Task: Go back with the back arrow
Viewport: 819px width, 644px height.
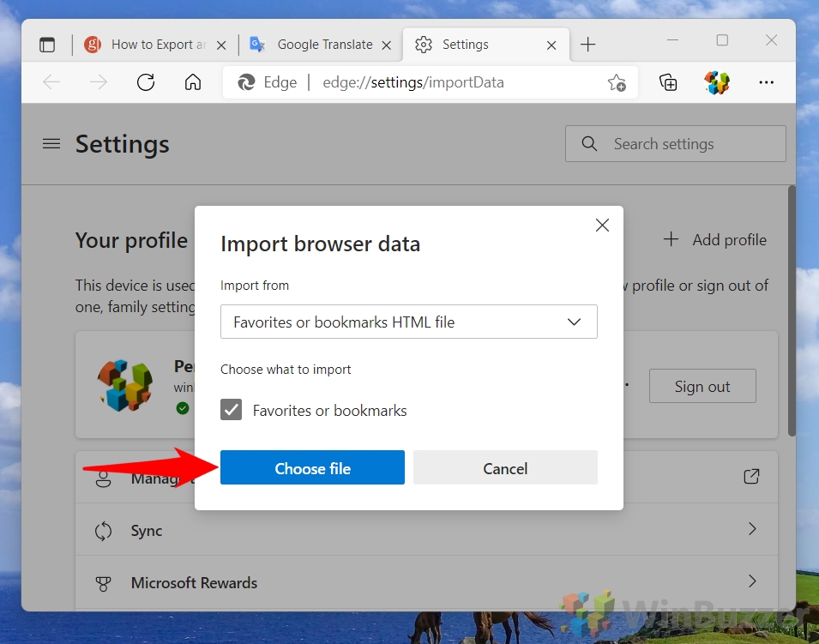Action: click(x=51, y=82)
